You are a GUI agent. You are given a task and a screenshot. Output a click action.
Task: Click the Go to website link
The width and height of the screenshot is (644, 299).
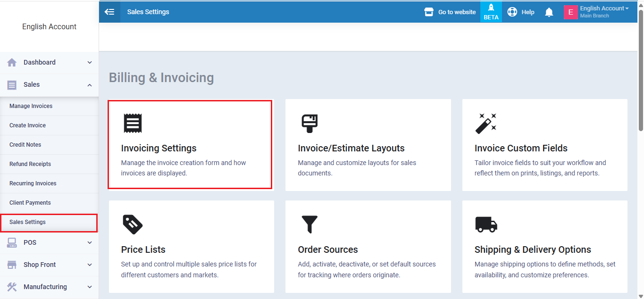451,12
